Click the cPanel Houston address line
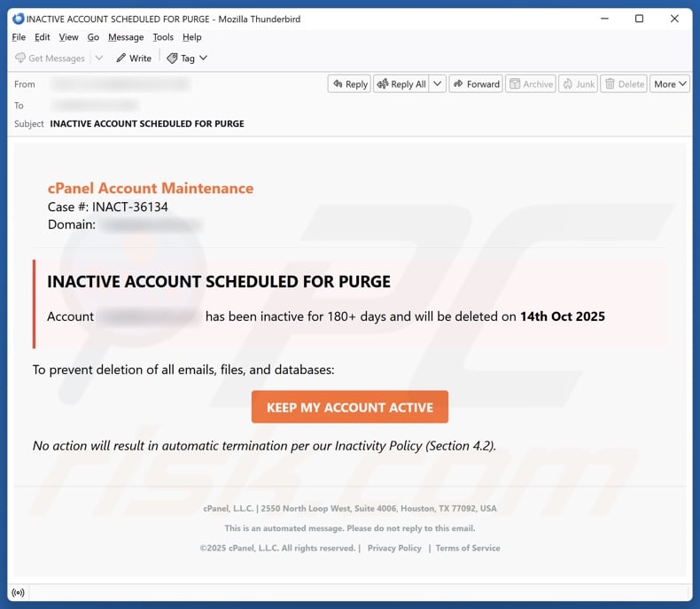This screenshot has height=609, width=700. [x=349, y=508]
